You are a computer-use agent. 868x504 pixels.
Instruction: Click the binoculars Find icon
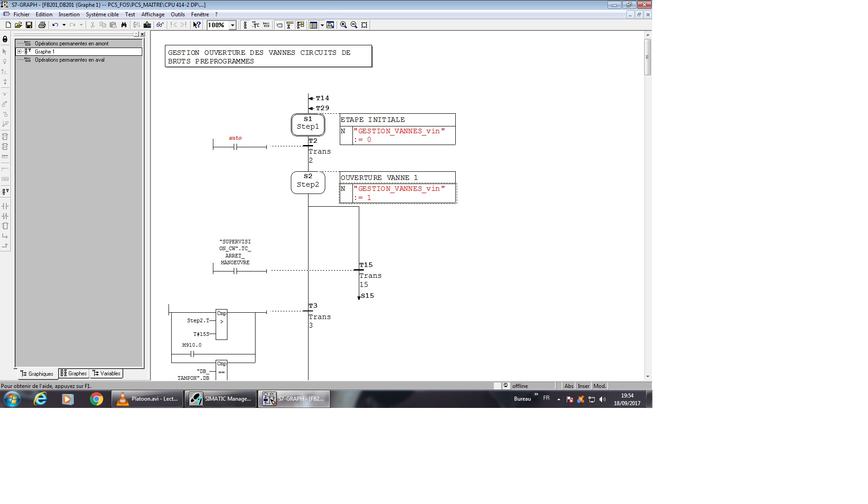(124, 25)
